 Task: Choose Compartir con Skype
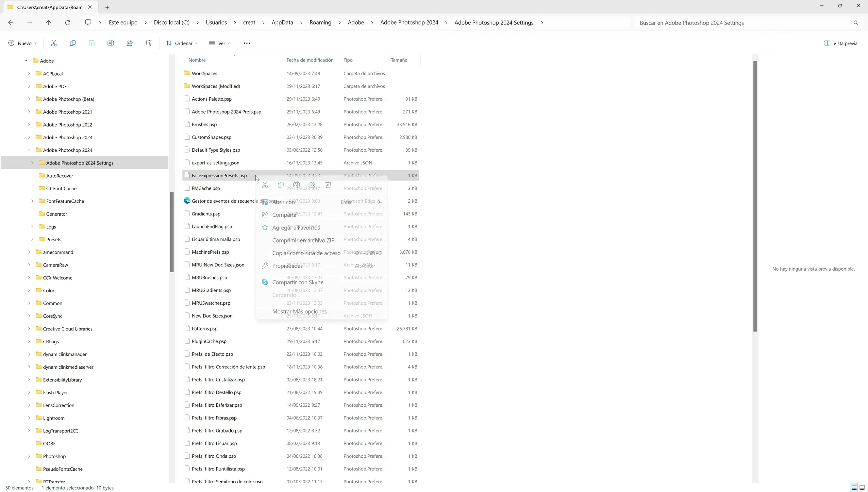click(x=322, y=282)
